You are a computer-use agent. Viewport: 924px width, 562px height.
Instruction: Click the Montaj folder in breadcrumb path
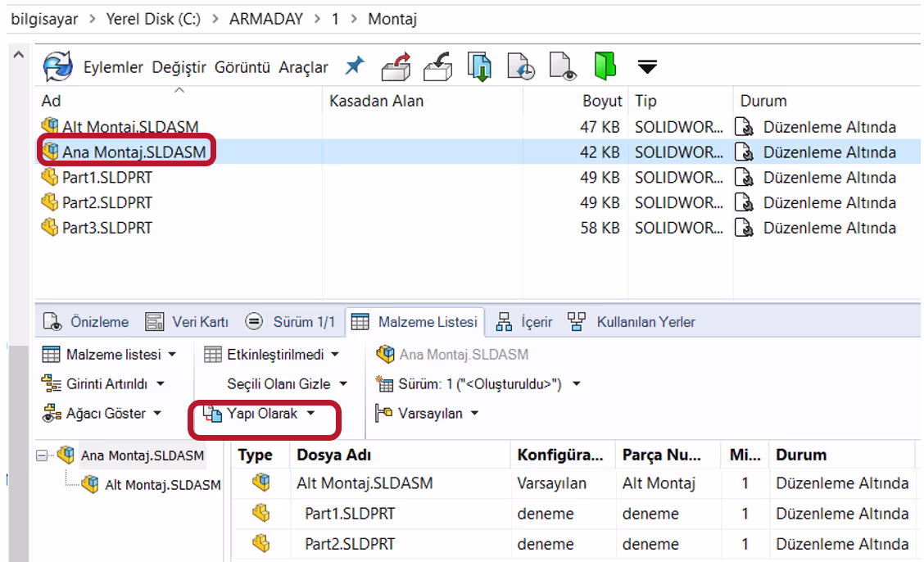tap(392, 19)
